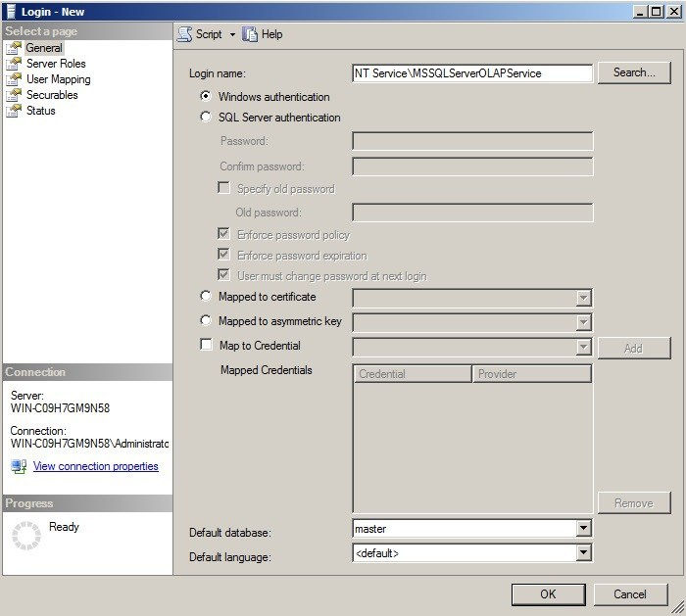
Task: Open View connection properties link
Action: 96,466
